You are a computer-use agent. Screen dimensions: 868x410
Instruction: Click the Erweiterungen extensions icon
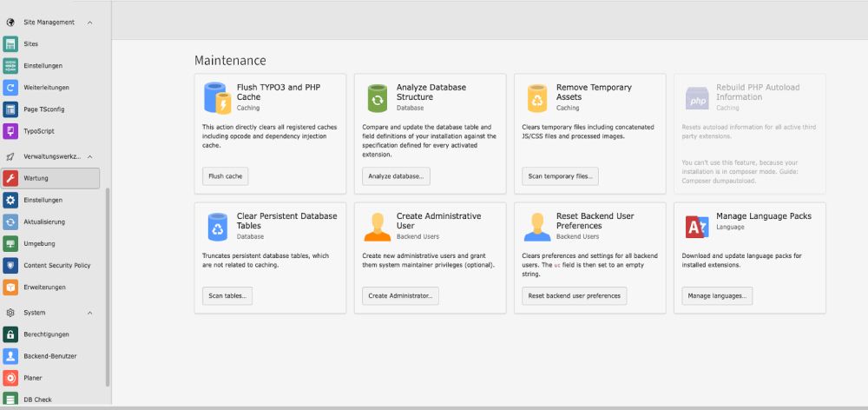pyautogui.click(x=10, y=287)
